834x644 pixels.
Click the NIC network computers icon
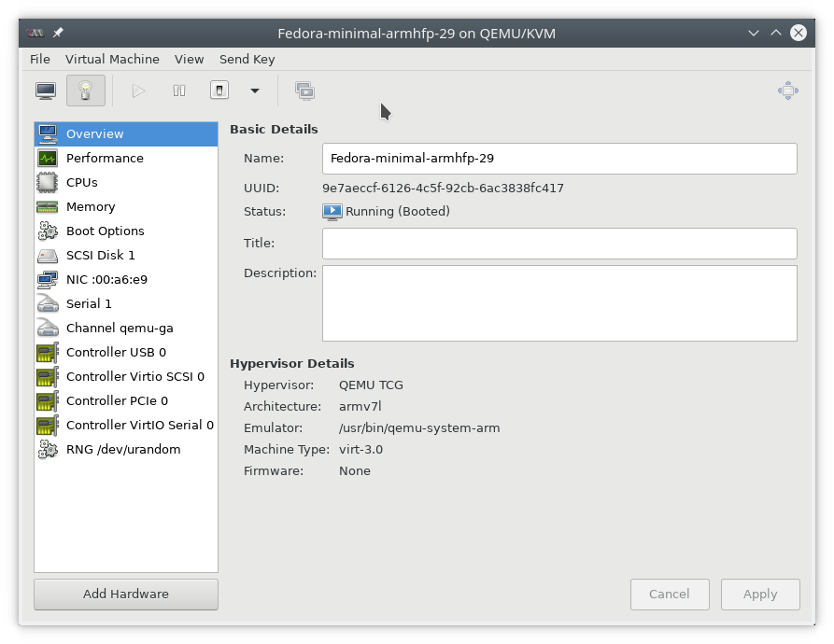point(48,279)
